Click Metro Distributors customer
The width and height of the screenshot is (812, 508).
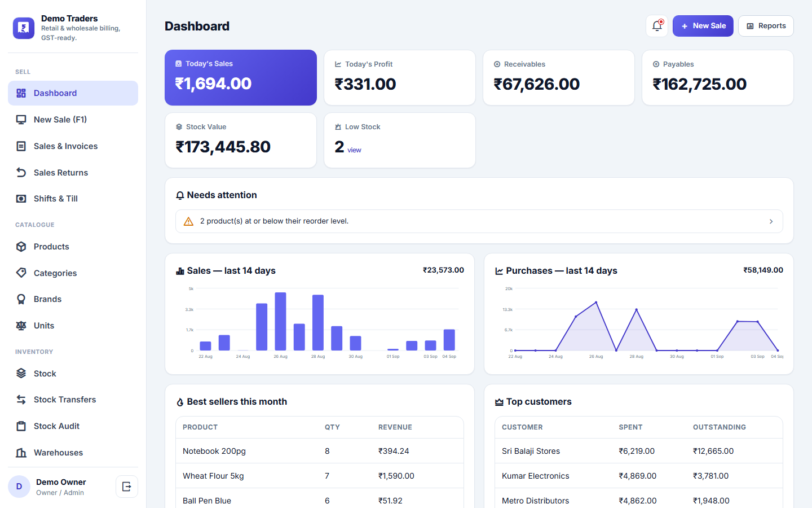point(536,501)
